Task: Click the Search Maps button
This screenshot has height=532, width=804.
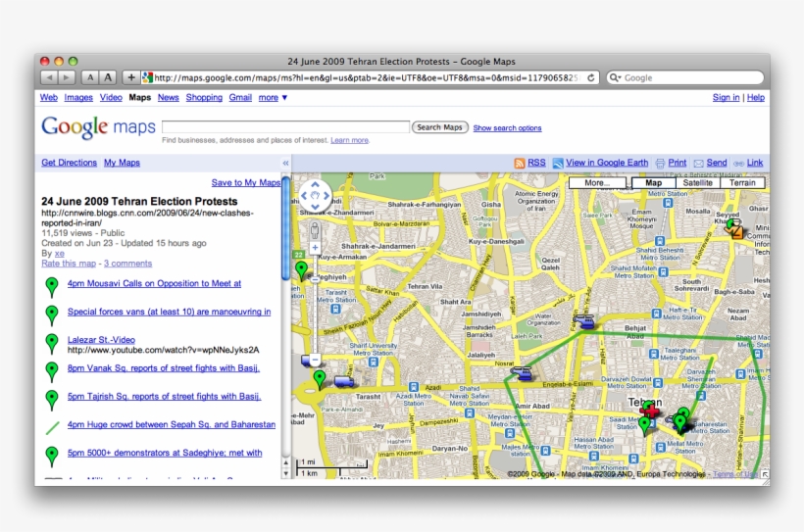Action: point(440,127)
